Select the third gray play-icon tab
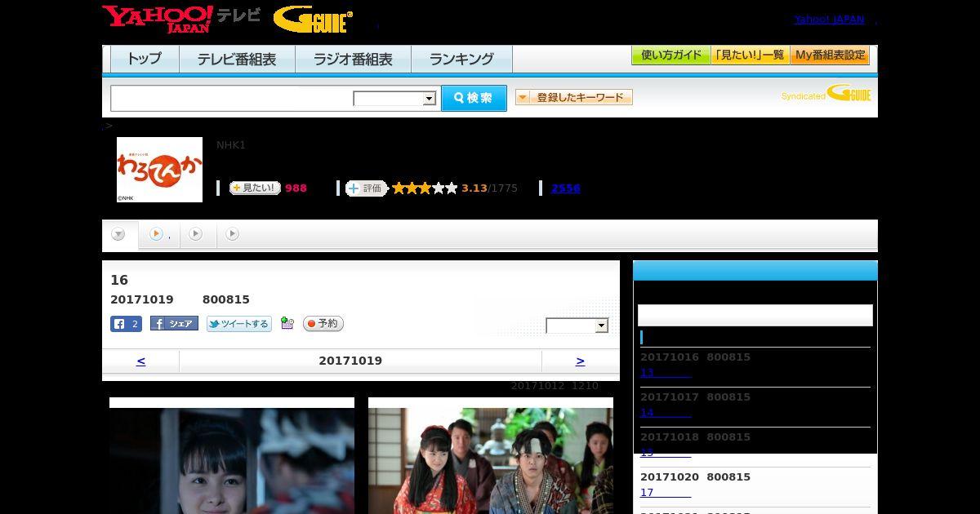The width and height of the screenshot is (980, 514). click(x=196, y=234)
